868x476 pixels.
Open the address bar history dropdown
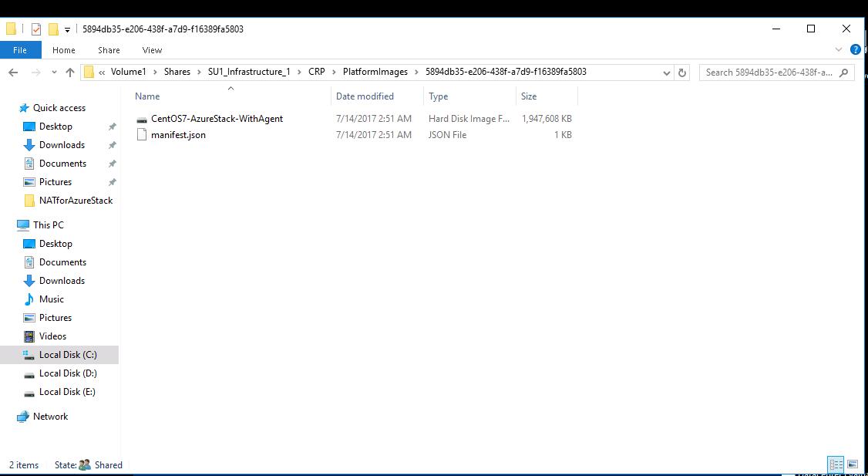pyautogui.click(x=667, y=73)
